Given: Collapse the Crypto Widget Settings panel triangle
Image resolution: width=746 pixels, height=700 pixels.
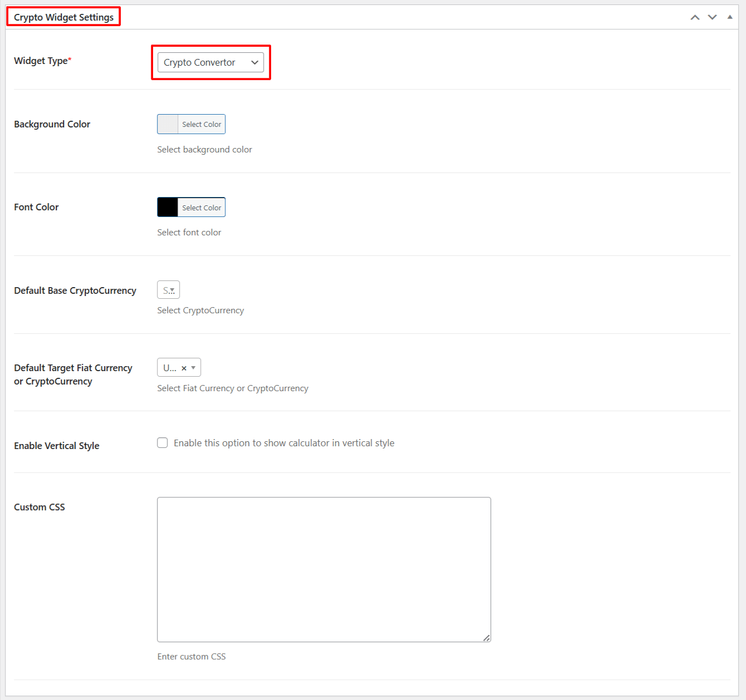Looking at the screenshot, I should (729, 17).
